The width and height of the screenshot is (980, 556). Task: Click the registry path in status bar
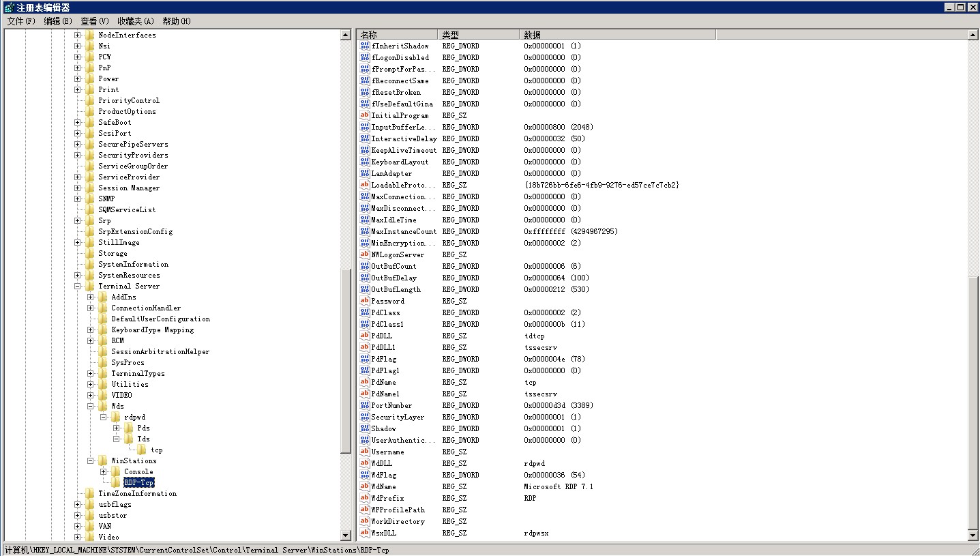(x=197, y=550)
